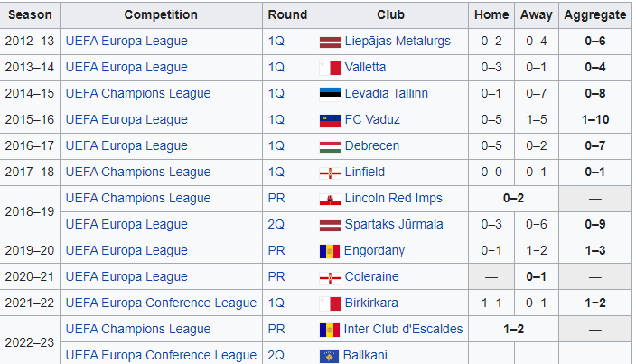Click the PR round link for Coleraine
The width and height of the screenshot is (636, 364).
pyautogui.click(x=276, y=277)
